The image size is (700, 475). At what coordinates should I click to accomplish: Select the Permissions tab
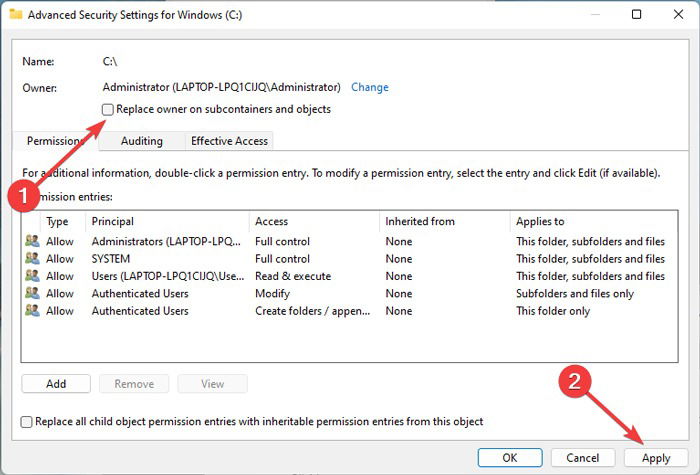55,141
